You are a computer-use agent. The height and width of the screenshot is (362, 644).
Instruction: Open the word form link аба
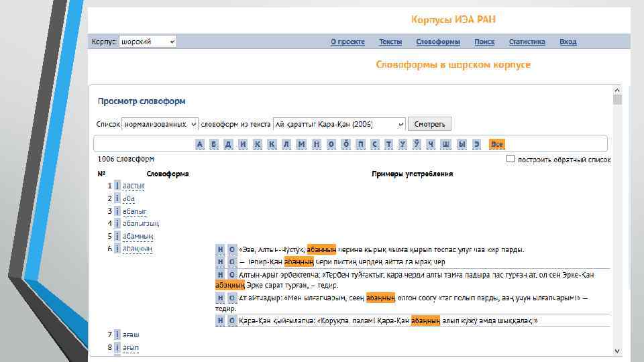coord(129,198)
